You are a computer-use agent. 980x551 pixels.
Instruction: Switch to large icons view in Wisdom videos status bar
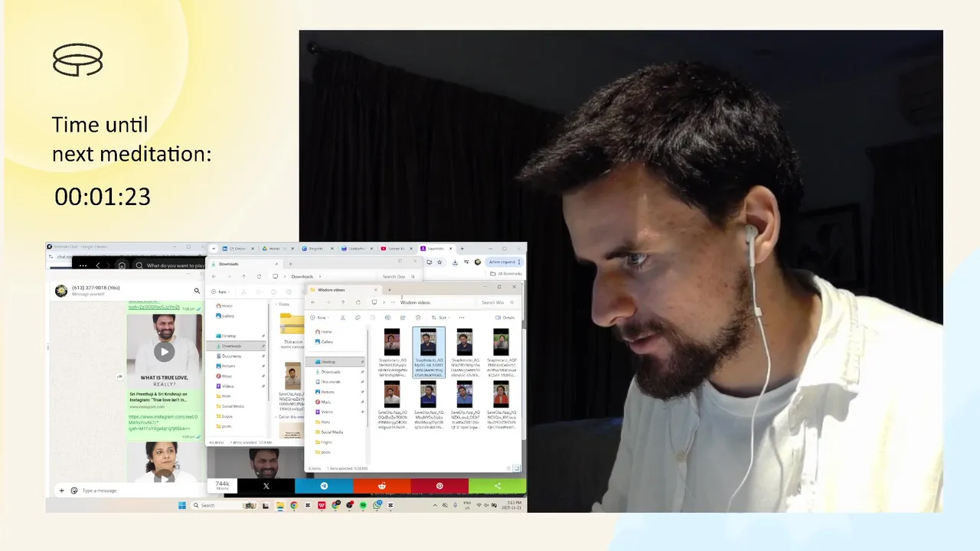tap(517, 468)
